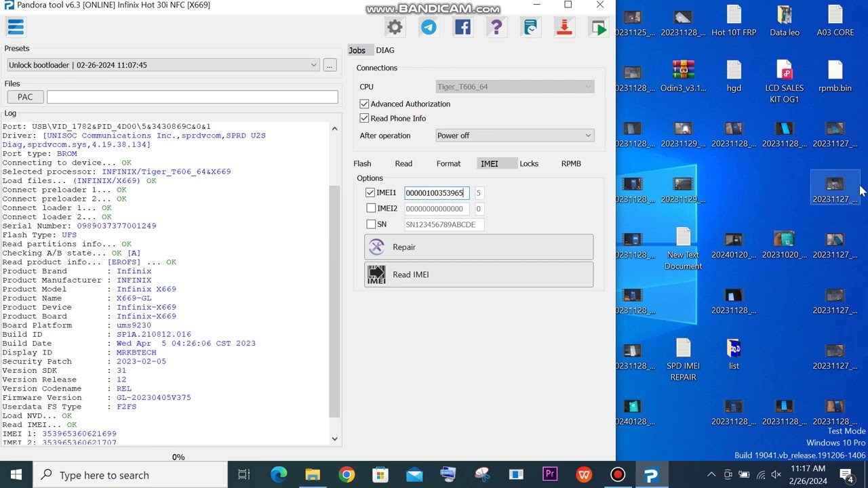
Task: Click the volume muted tray icon
Action: 776,474
